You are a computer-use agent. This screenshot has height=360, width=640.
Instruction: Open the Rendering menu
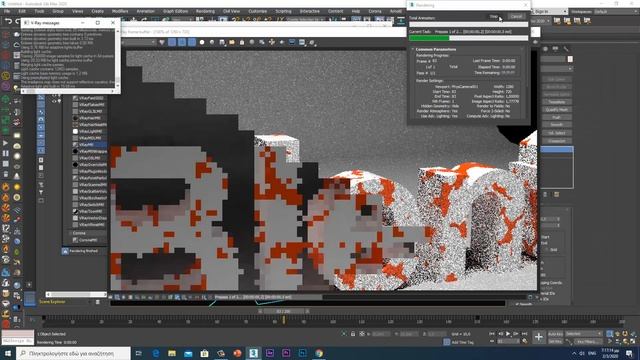tap(205, 11)
